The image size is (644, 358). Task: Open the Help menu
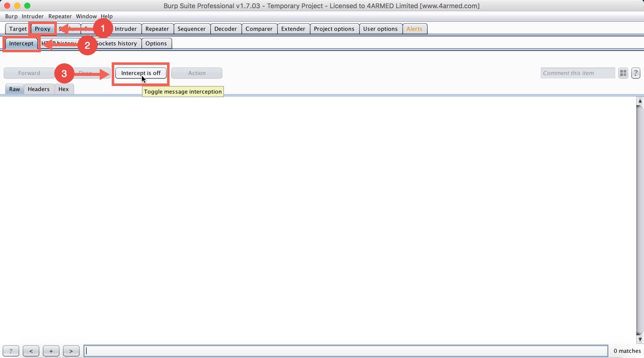pos(107,16)
